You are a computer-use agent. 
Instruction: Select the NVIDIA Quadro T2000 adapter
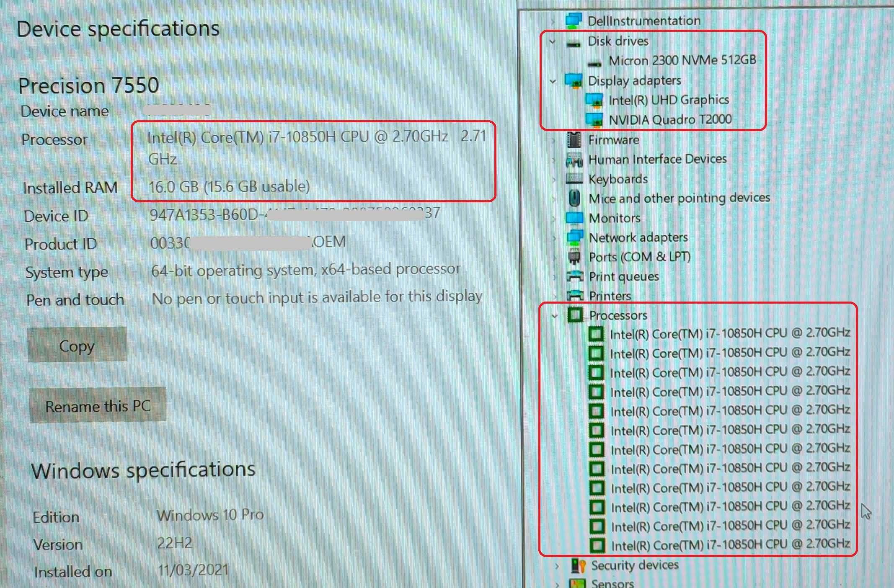tap(670, 119)
